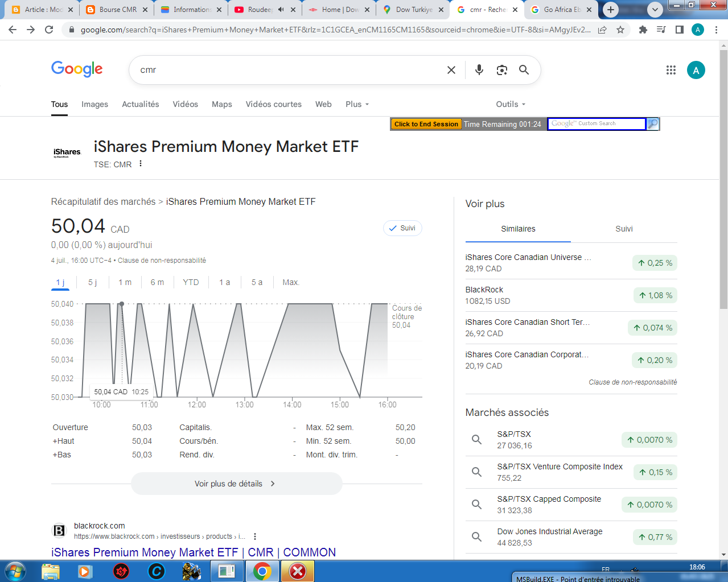Open the Similaires tab in Voir plus
The height and width of the screenshot is (582, 728).
pos(518,229)
